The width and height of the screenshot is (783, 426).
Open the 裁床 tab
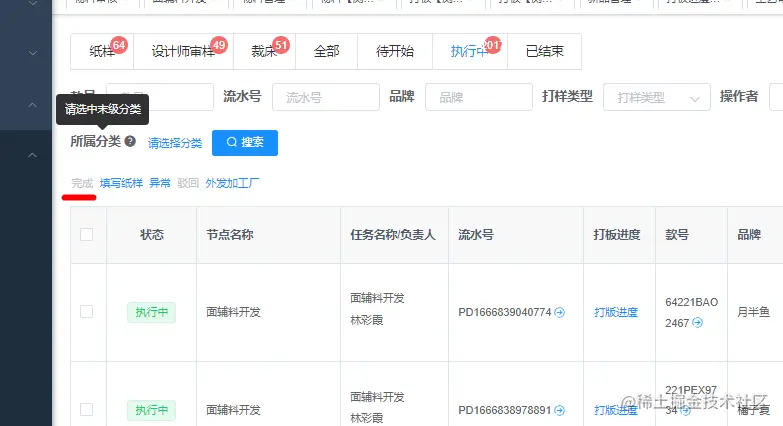(264, 51)
